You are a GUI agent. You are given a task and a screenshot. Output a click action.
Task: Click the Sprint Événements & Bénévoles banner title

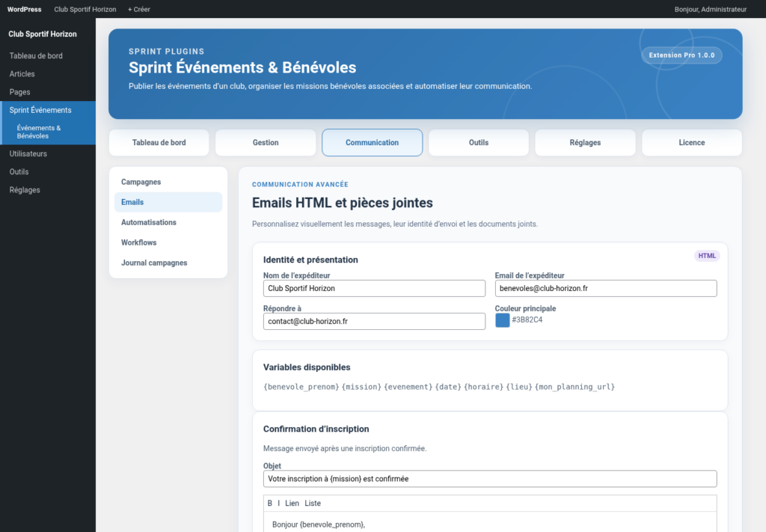click(x=242, y=67)
